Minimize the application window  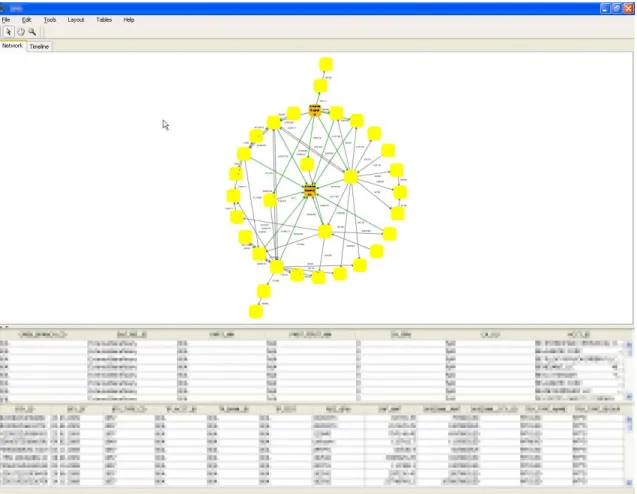(x=605, y=8)
